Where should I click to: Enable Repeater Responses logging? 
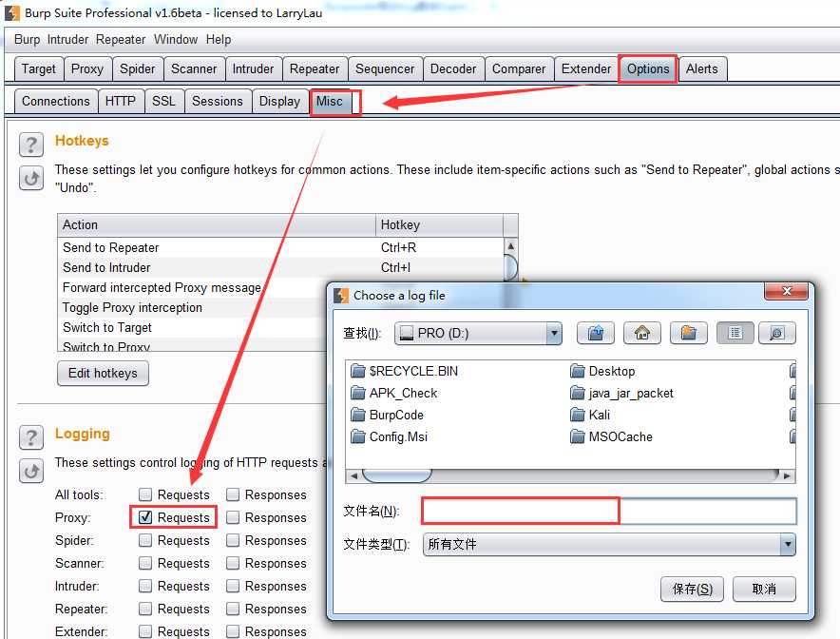click(233, 609)
